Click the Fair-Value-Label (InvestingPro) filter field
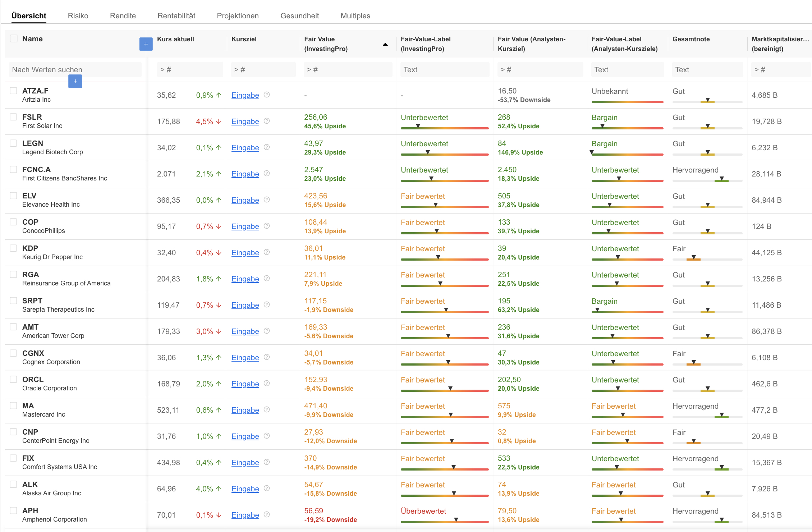This screenshot has height=532, width=812. coord(445,69)
